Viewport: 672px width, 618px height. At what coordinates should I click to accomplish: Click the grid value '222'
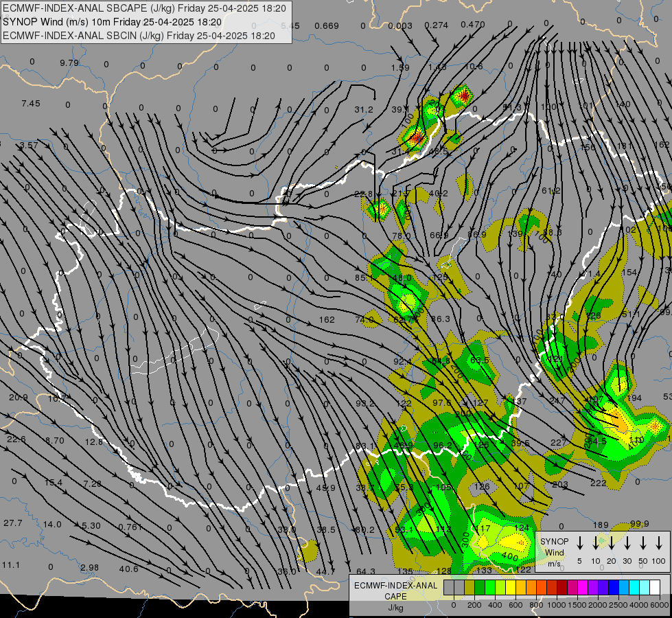point(599,483)
